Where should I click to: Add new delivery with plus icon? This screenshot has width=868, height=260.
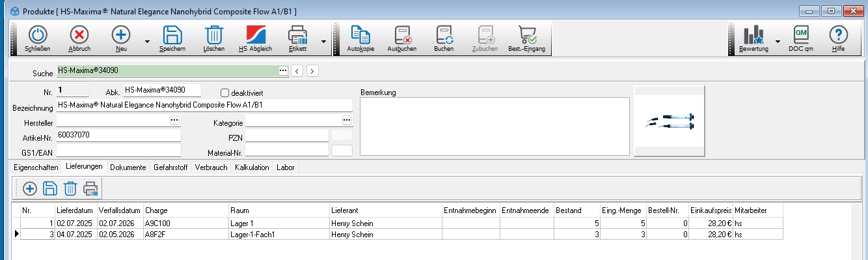30,189
